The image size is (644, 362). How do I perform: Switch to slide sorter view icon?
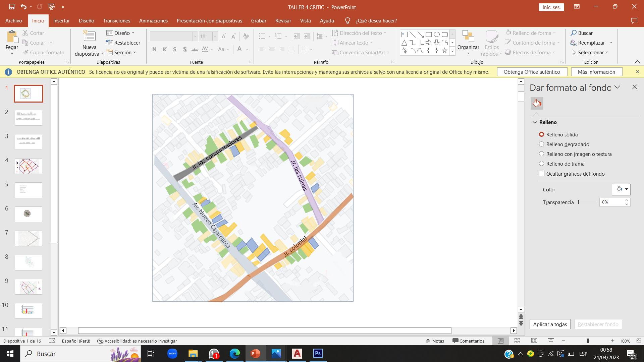(x=517, y=341)
